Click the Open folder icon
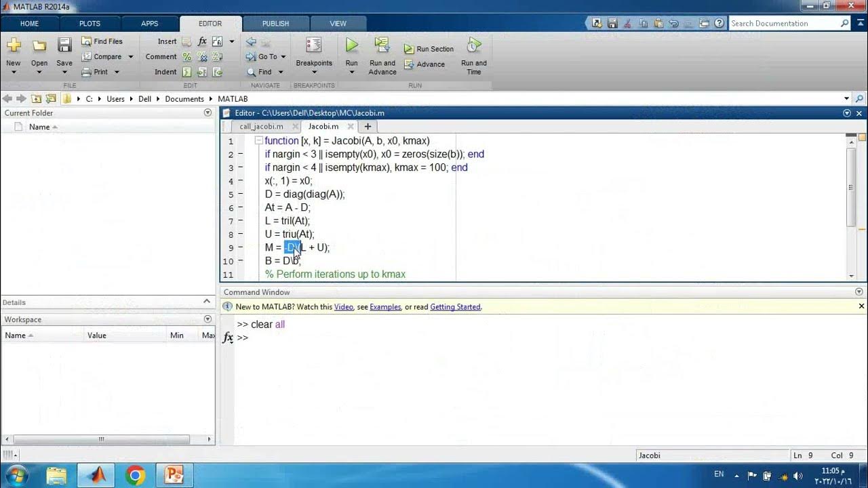Screen dimensions: 868x488 tap(39, 45)
